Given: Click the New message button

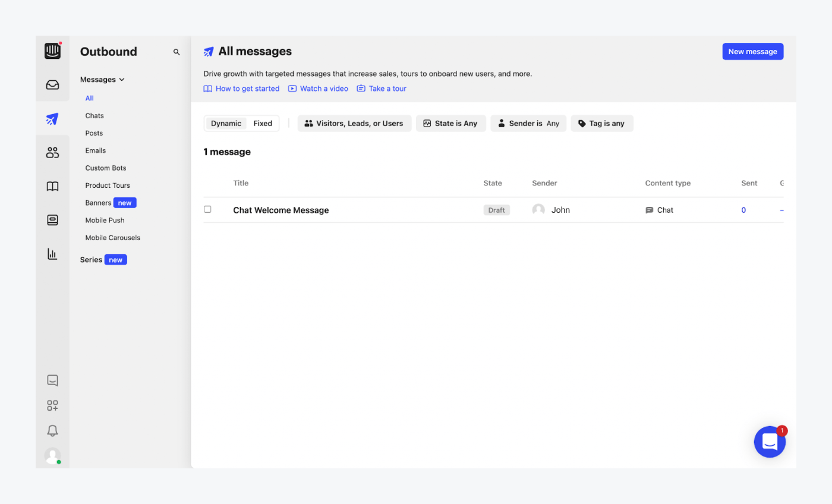Looking at the screenshot, I should pos(752,51).
